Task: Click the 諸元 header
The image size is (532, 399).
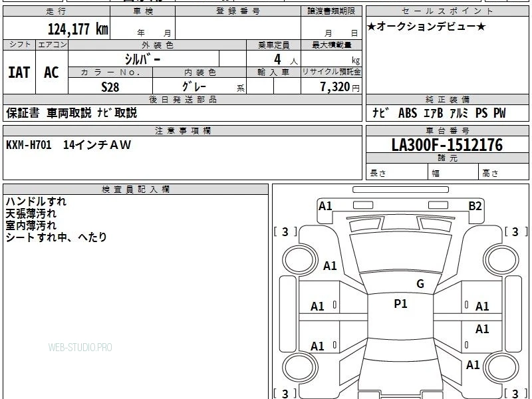Action: (x=447, y=158)
